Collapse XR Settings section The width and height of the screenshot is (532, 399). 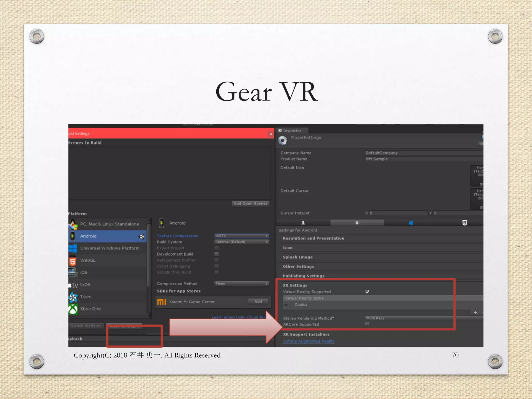click(295, 285)
